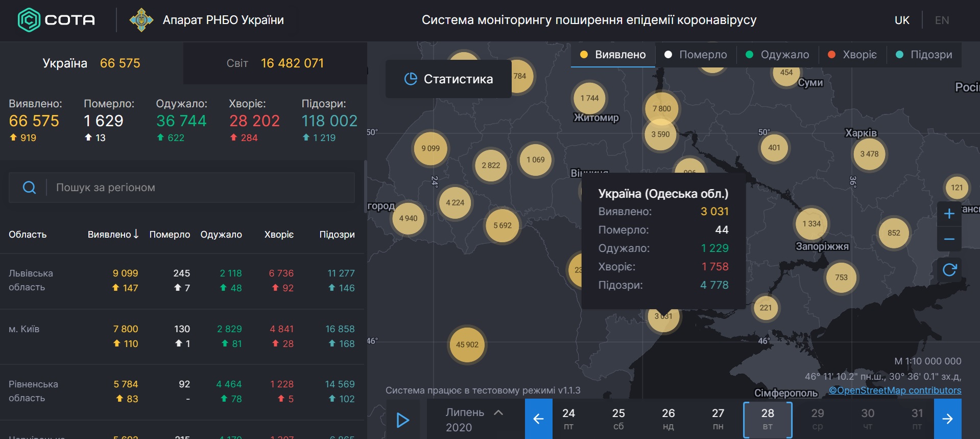Viewport: 980px width, 439px height.
Task: Click the 221 map bubble
Action: click(766, 308)
